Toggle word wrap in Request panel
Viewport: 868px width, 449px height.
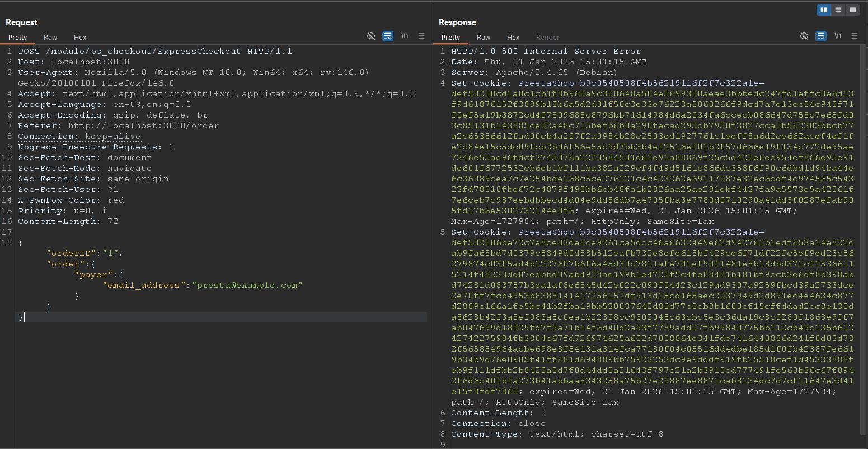click(x=387, y=36)
